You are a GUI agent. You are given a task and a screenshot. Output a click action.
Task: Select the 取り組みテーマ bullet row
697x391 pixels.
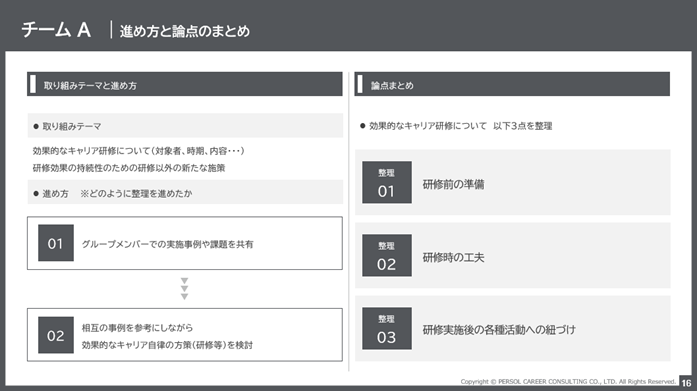(x=185, y=126)
